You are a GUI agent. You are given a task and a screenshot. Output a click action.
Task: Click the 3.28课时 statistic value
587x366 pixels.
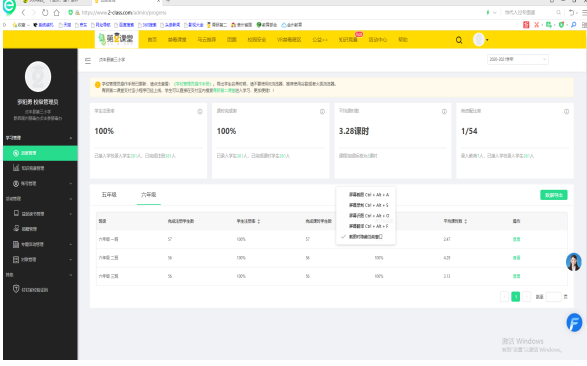(x=354, y=131)
